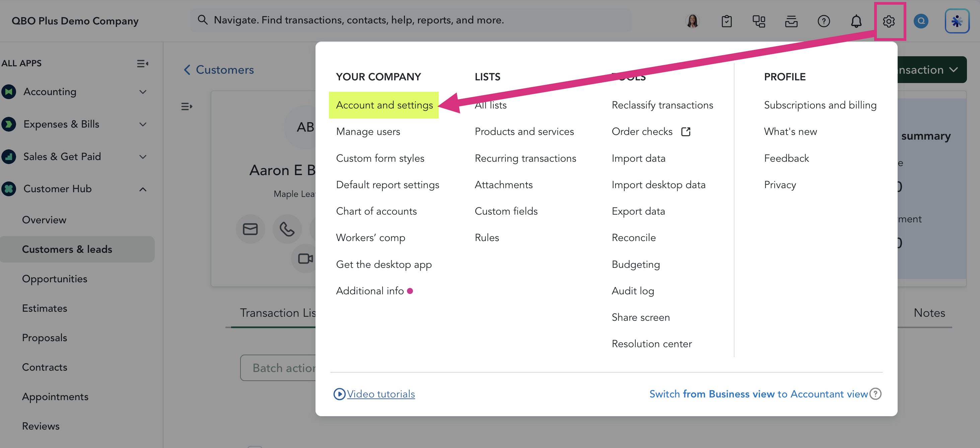Open Opportunities in the sidebar
Screen dimensions: 980x448
pyautogui.click(x=54, y=279)
